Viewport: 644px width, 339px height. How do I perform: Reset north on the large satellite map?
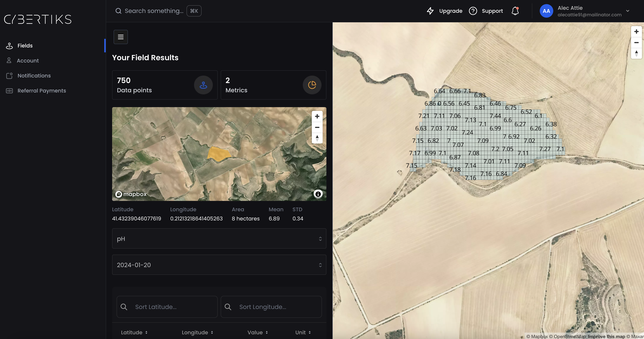click(637, 53)
